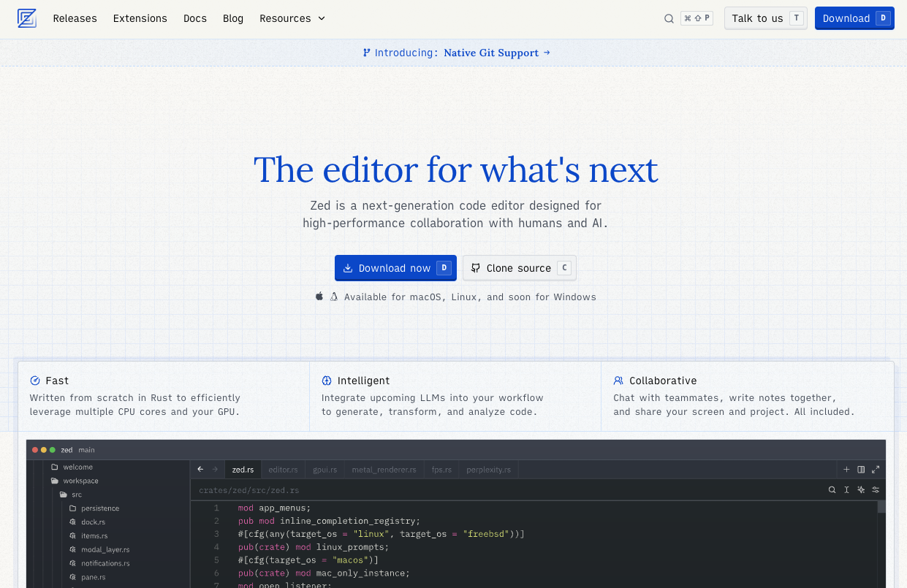Viewport: 907px width, 588px height.
Task: Click the GitHub icon on Clone source
Action: (x=476, y=268)
